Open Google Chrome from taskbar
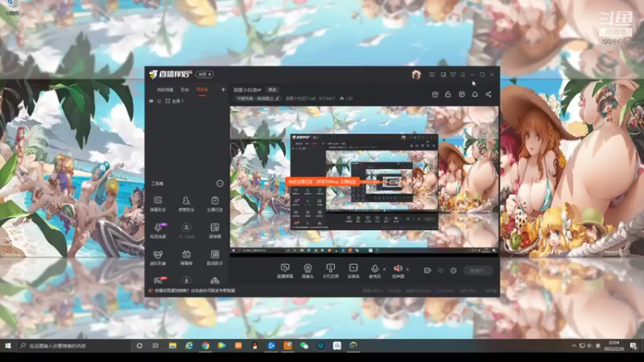 [x=205, y=346]
